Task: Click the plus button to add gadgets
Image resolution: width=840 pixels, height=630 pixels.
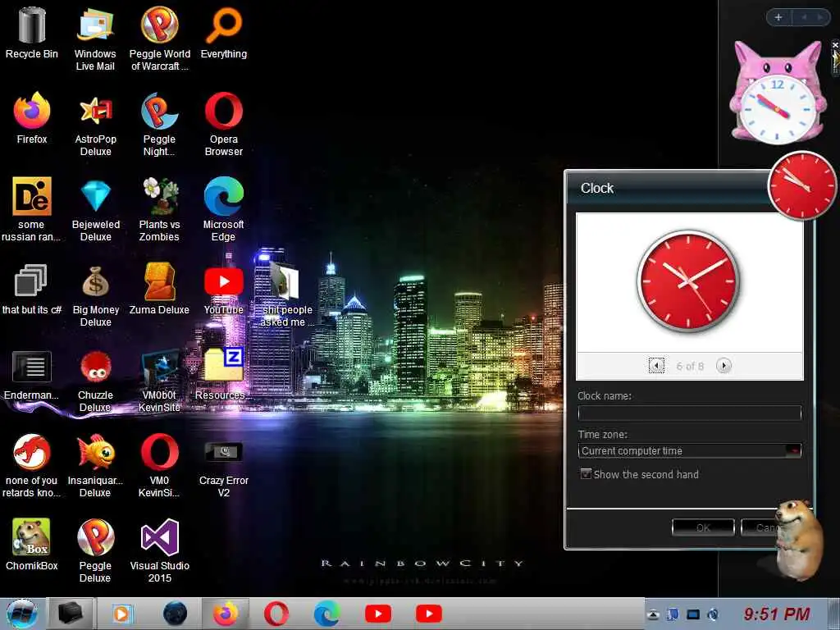Action: (x=778, y=17)
